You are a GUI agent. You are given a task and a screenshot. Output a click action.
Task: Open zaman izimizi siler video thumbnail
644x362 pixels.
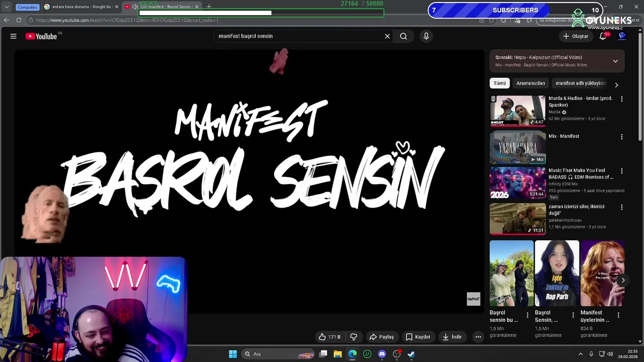click(518, 219)
